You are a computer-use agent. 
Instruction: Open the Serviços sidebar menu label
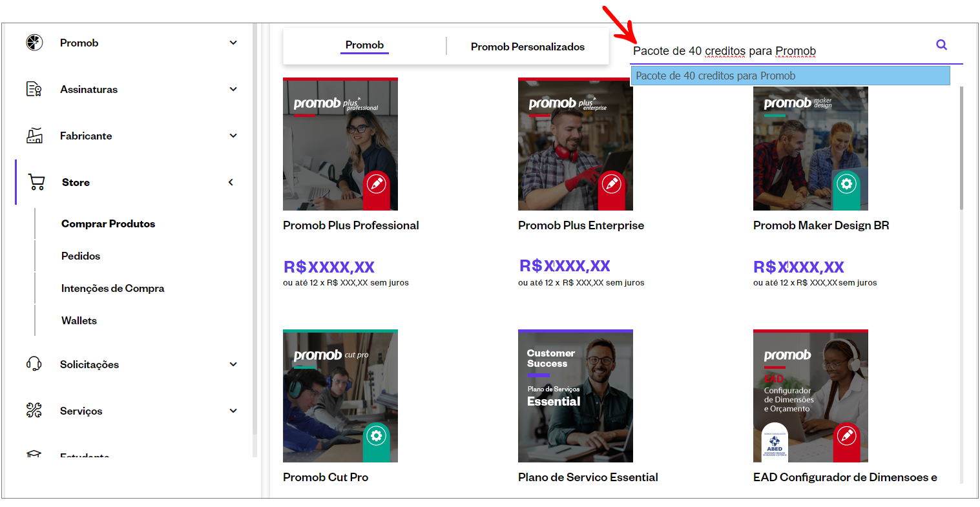coord(81,411)
